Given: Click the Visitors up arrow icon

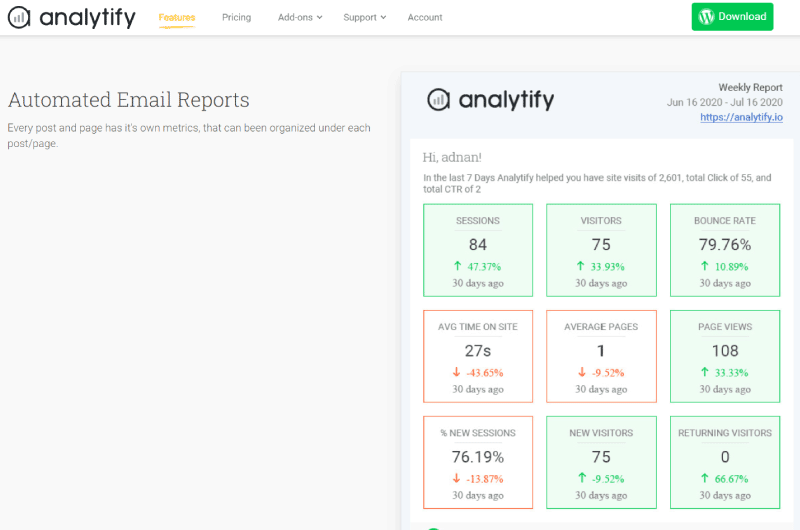Looking at the screenshot, I should (581, 266).
